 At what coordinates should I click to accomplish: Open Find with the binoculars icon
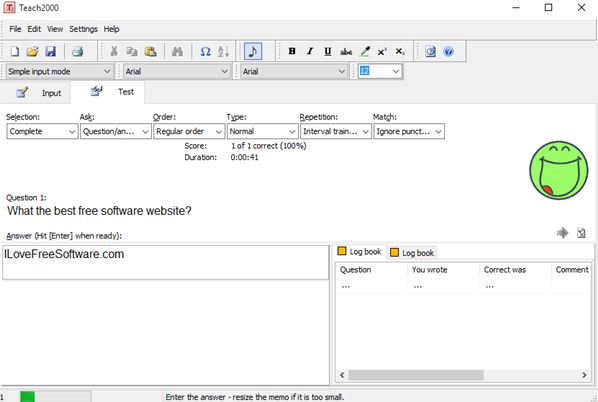pos(177,51)
